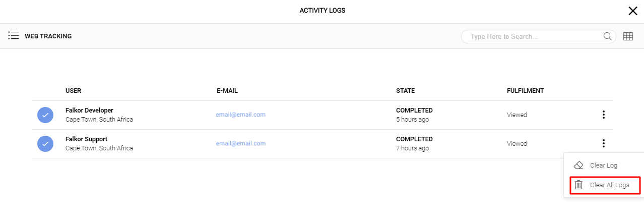Click the trash can icon
Screen dimensions: 644x220
[x=578, y=185]
